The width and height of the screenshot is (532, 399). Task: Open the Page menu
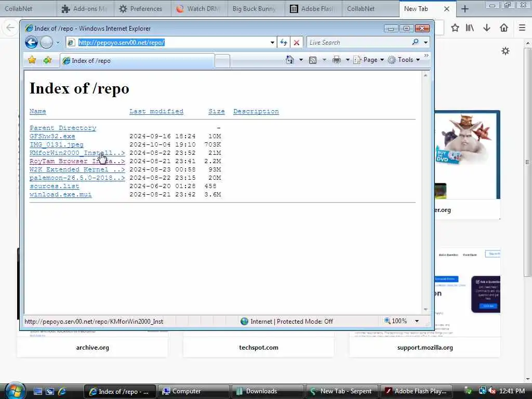[369, 60]
